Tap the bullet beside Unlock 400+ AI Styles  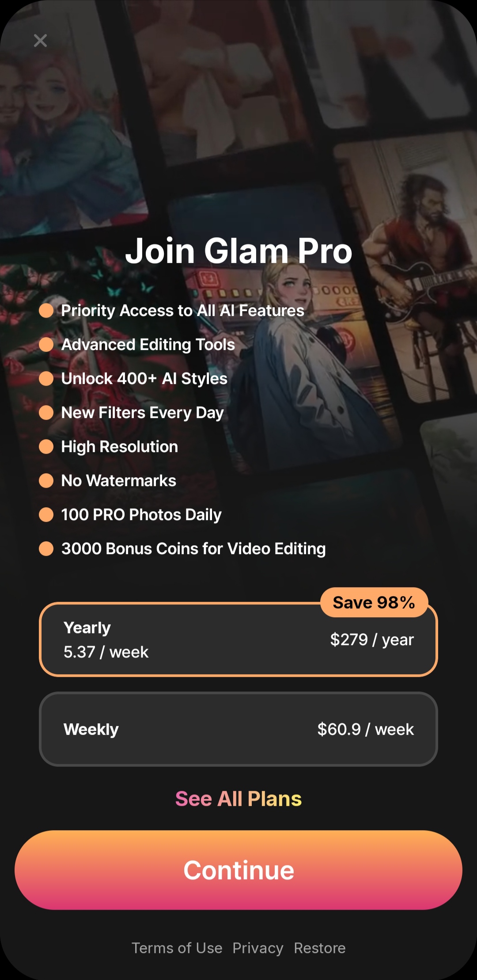point(46,379)
